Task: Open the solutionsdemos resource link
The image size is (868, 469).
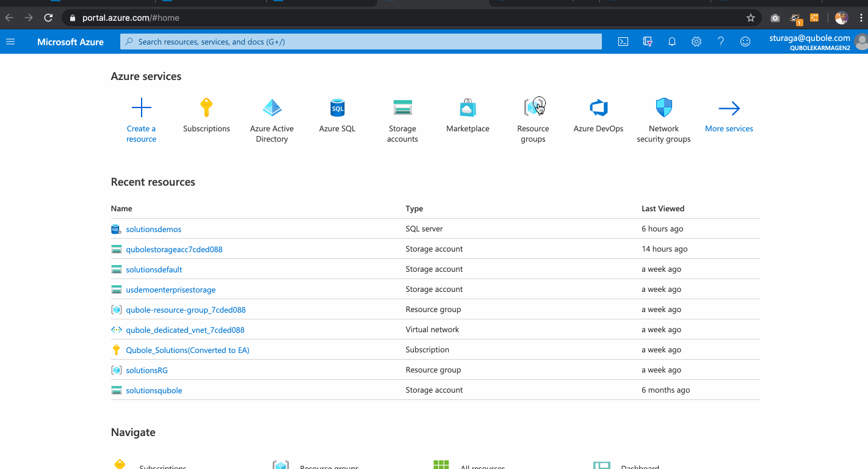Action: [x=154, y=230]
